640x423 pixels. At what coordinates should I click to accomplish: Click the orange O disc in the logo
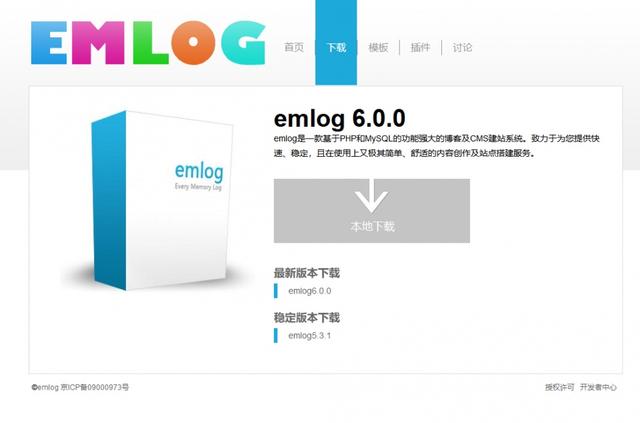193,42
